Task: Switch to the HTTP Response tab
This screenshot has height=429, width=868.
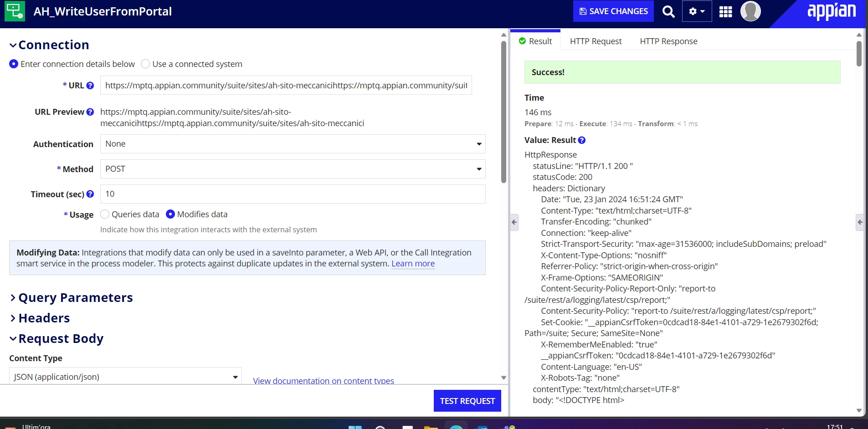Action: coord(668,41)
